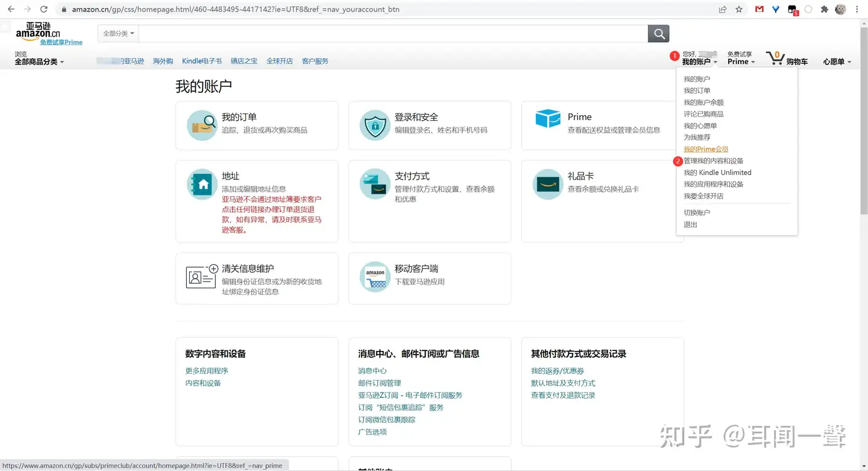Screen dimensions: 868x471
Task: Choose 切换账户 in the dropdown
Action: [x=697, y=213]
